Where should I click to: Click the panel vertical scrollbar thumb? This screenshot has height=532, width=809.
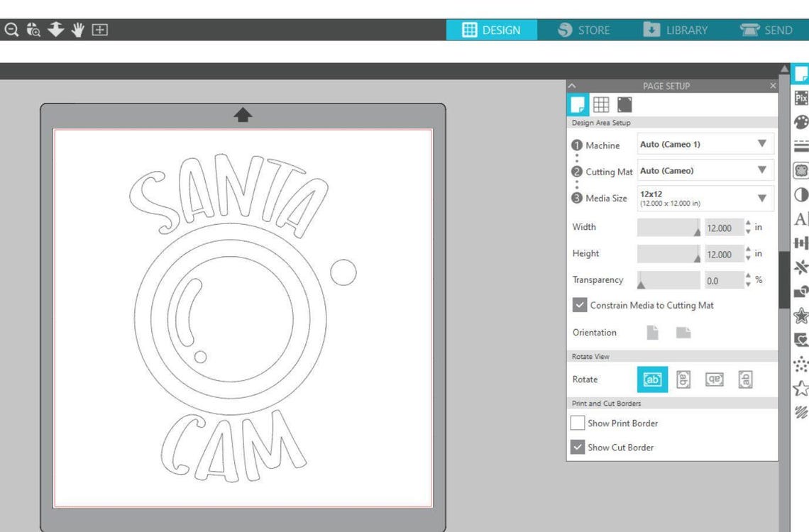(784, 279)
